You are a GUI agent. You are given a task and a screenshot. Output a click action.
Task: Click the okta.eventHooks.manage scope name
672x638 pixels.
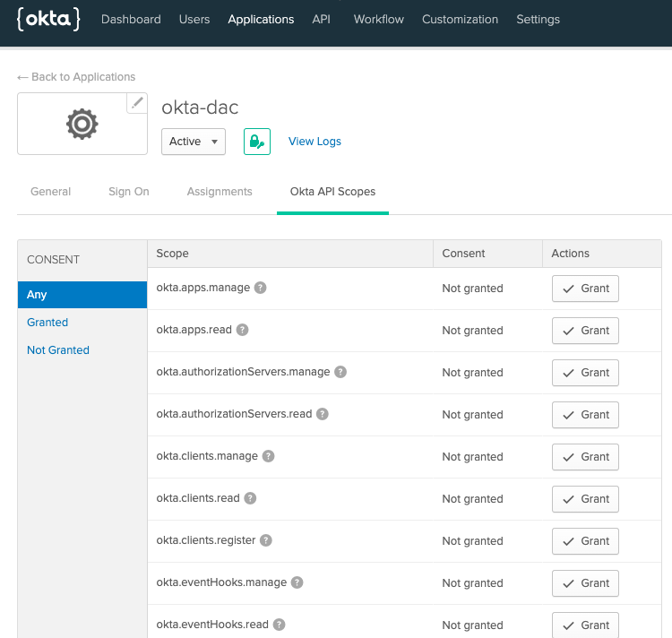(221, 582)
